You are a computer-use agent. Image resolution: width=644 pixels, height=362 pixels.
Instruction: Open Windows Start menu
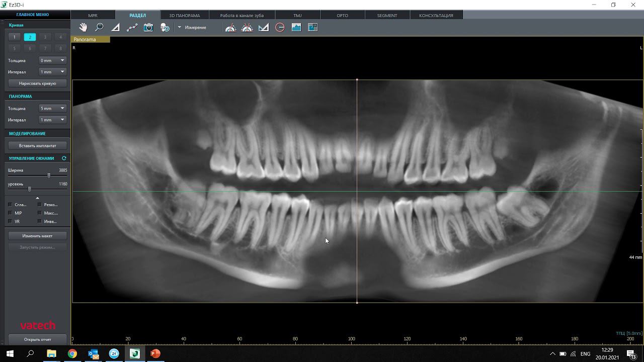[x=10, y=353]
